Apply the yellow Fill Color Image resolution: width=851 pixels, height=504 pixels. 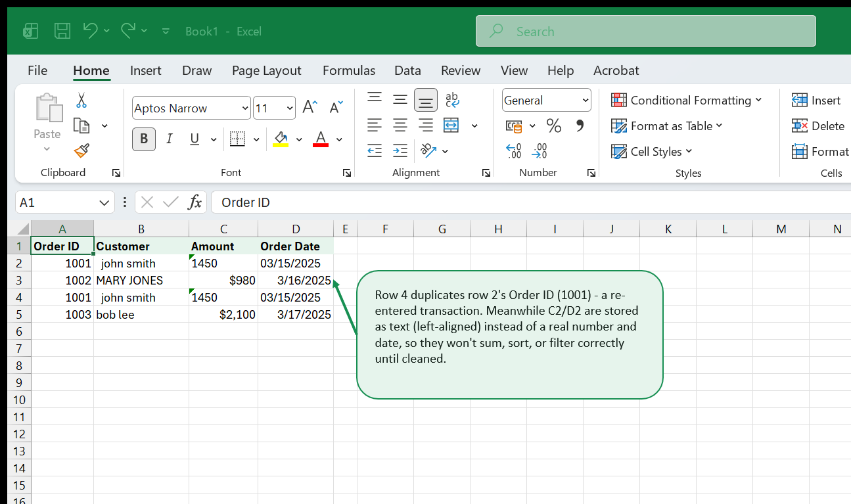click(281, 139)
